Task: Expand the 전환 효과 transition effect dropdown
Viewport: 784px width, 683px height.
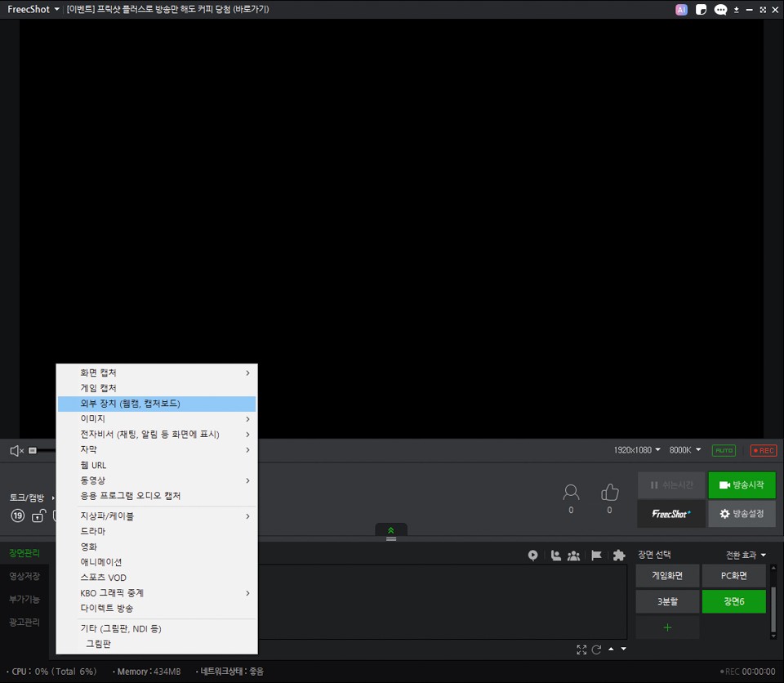Action: pos(746,556)
